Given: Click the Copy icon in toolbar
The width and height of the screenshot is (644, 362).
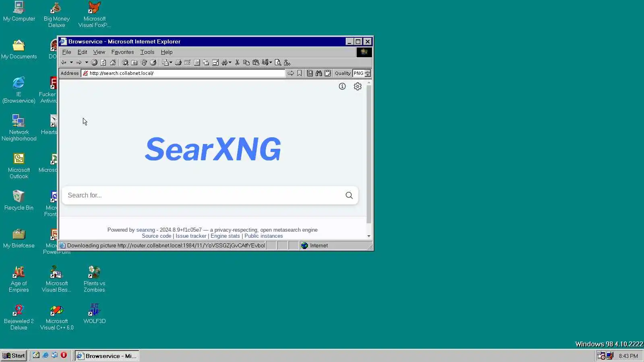Looking at the screenshot, I should pos(246,62).
